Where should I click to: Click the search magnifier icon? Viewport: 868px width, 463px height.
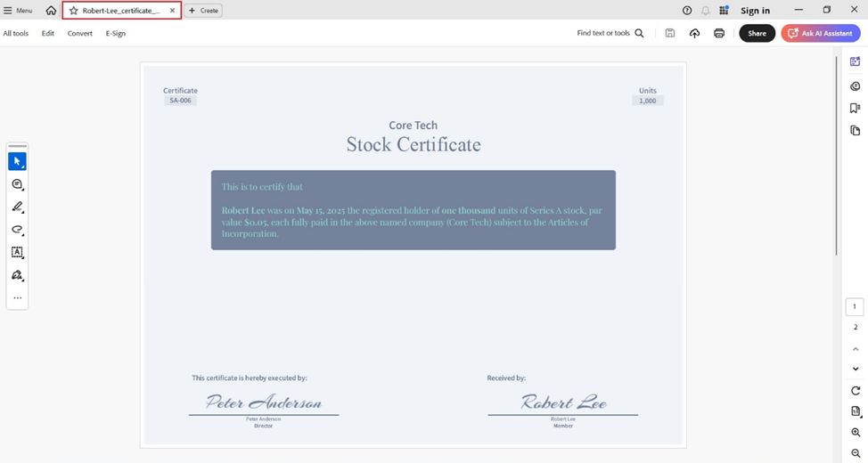click(x=639, y=33)
